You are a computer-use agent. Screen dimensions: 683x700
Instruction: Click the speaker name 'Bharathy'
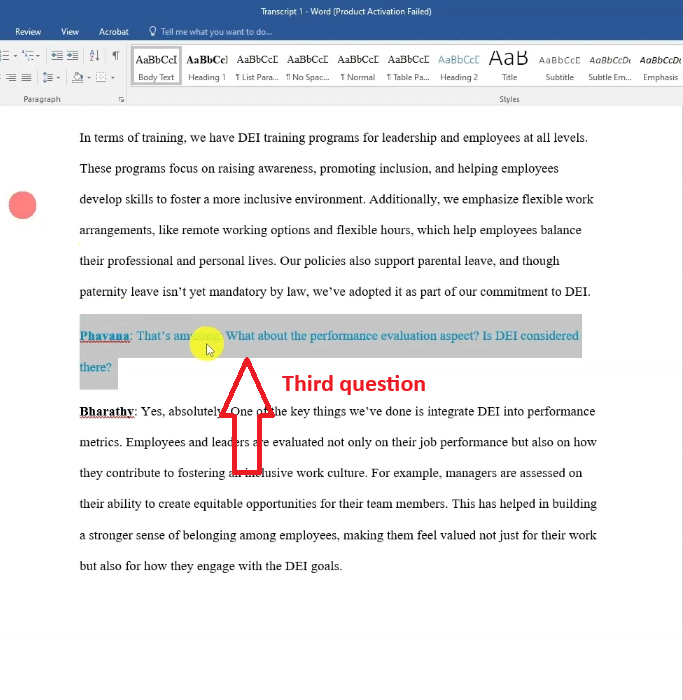107,411
